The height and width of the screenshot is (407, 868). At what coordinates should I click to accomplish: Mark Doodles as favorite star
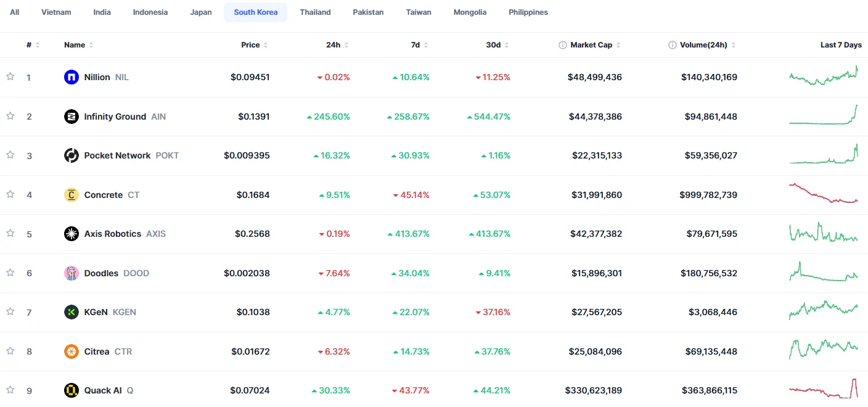pyautogui.click(x=10, y=273)
